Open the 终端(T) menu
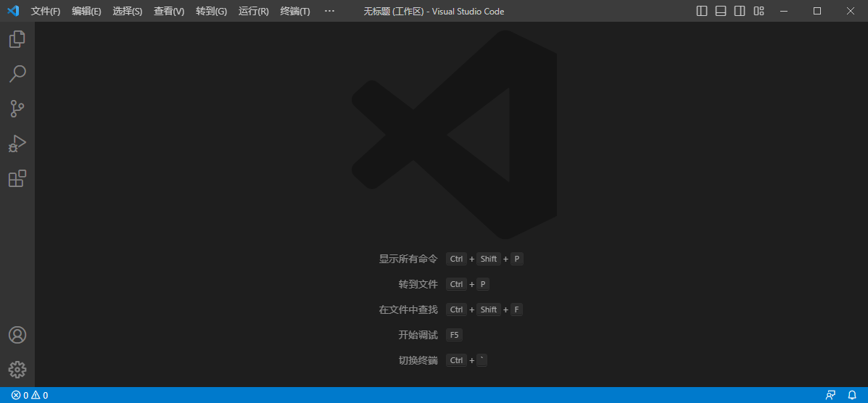This screenshot has height=403, width=868. [295, 11]
